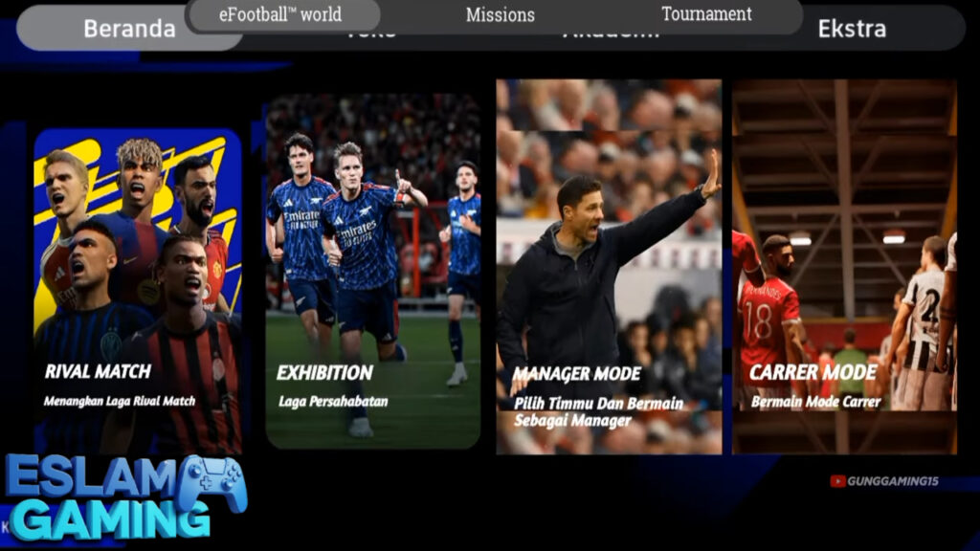Choose the Manager Mode card
This screenshot has height=551, width=980.
tap(609, 267)
